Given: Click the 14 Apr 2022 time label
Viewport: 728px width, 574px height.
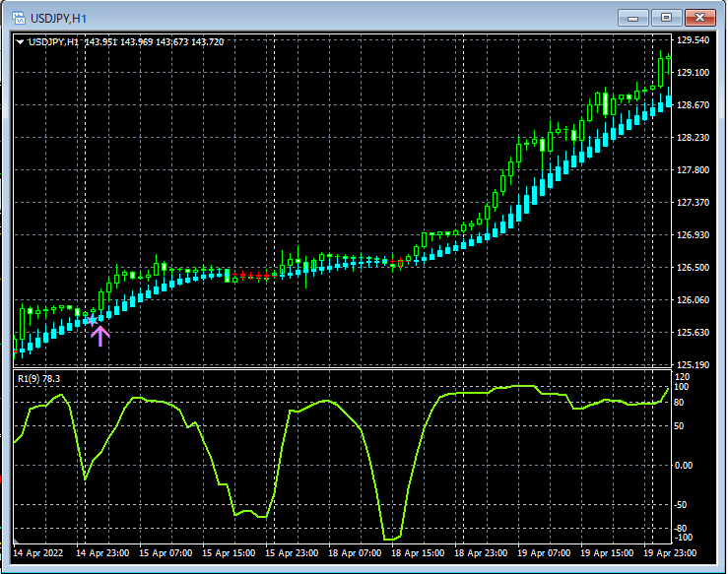Looking at the screenshot, I should pos(38,553).
